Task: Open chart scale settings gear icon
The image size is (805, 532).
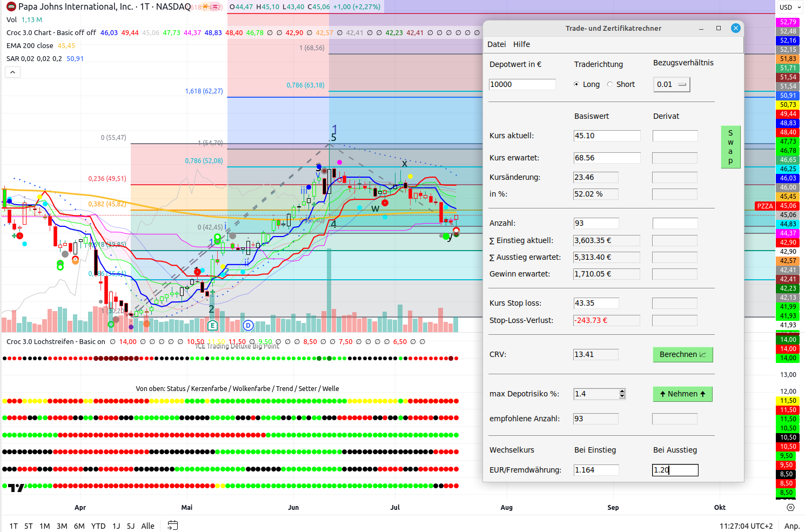Action: point(790,508)
